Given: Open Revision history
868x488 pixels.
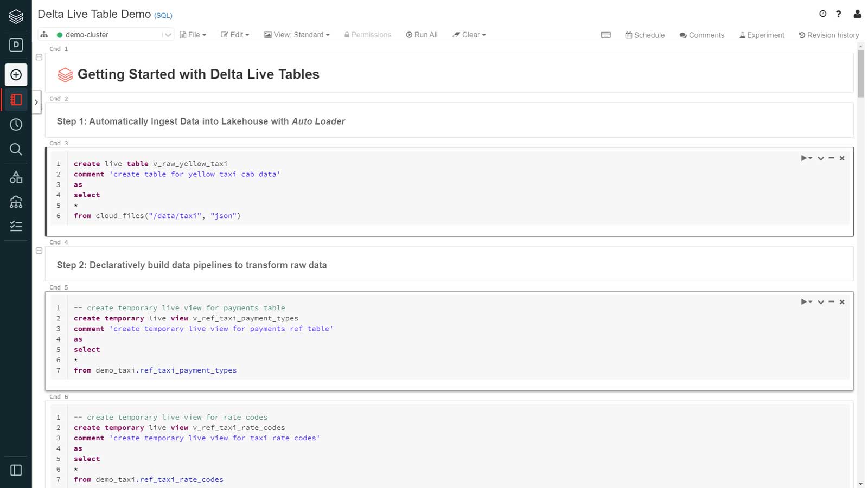Looking at the screenshot, I should [x=828, y=35].
